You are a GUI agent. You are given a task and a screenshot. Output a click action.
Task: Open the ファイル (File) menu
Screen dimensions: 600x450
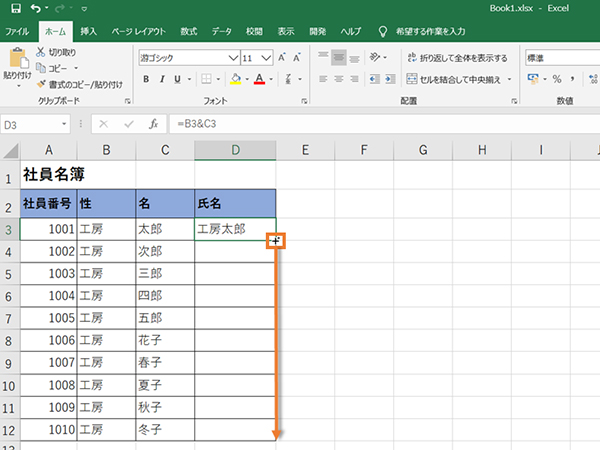point(17,31)
